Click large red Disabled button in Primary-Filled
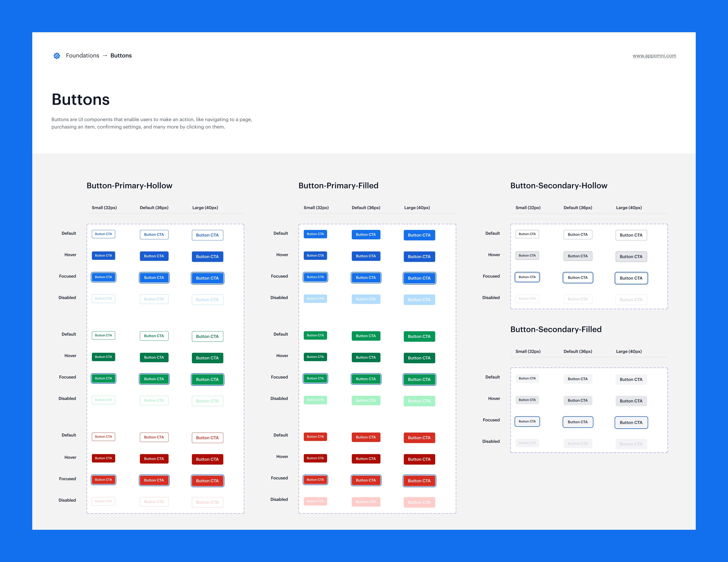The image size is (728, 562). pyautogui.click(x=419, y=502)
